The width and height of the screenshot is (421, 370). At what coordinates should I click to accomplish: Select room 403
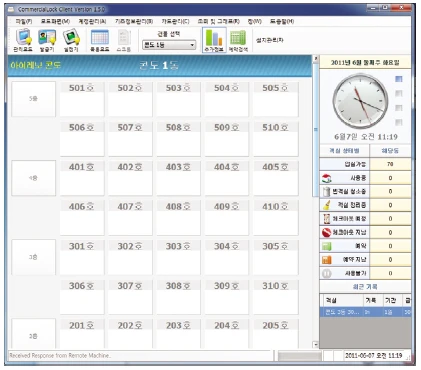pos(178,178)
